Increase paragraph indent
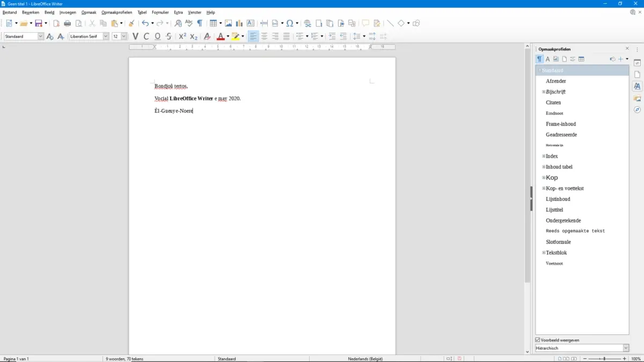 point(332,36)
